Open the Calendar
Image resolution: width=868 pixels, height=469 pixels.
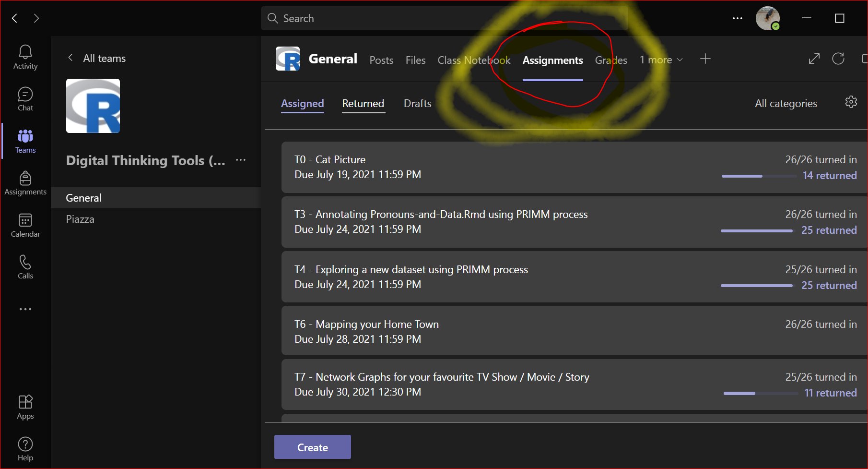(x=25, y=226)
